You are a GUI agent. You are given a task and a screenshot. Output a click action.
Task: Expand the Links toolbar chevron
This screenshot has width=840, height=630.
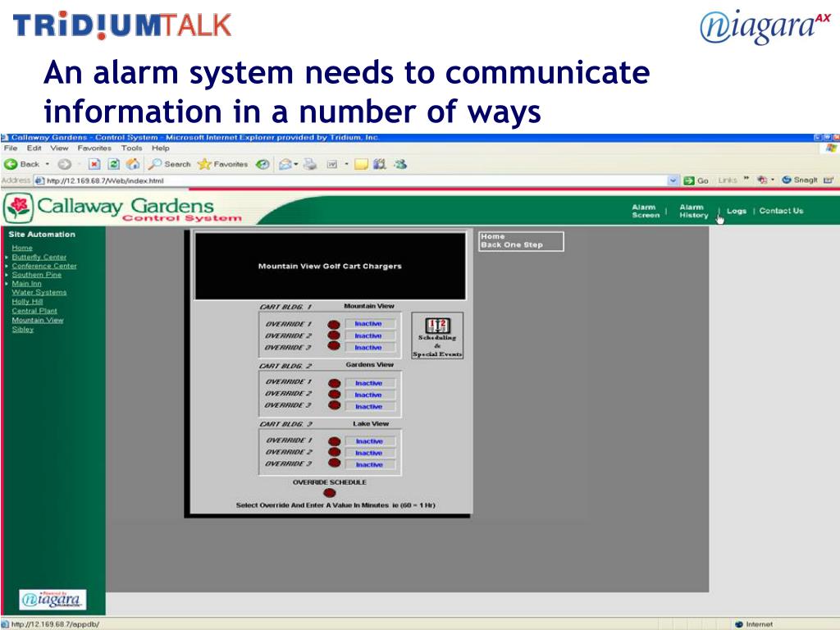(746, 179)
